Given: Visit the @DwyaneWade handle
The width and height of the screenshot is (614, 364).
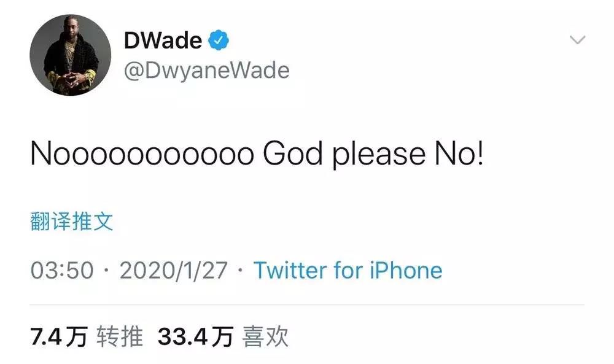Looking at the screenshot, I should point(207,71).
